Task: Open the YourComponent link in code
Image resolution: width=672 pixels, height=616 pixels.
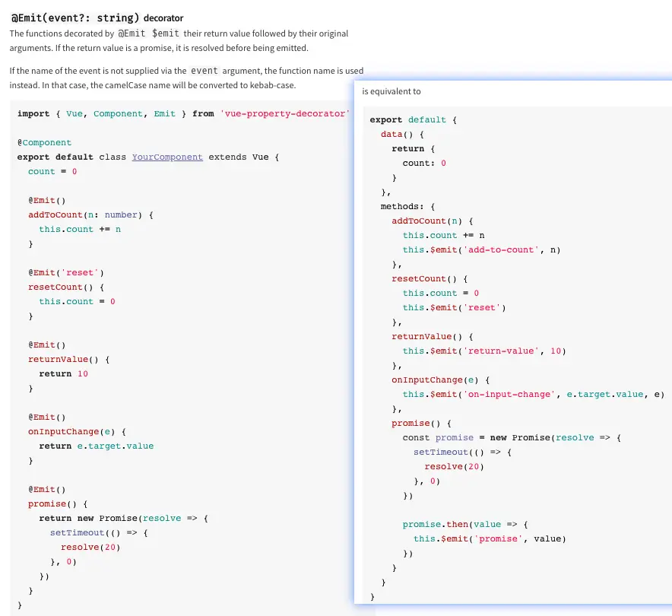Action: [x=167, y=157]
